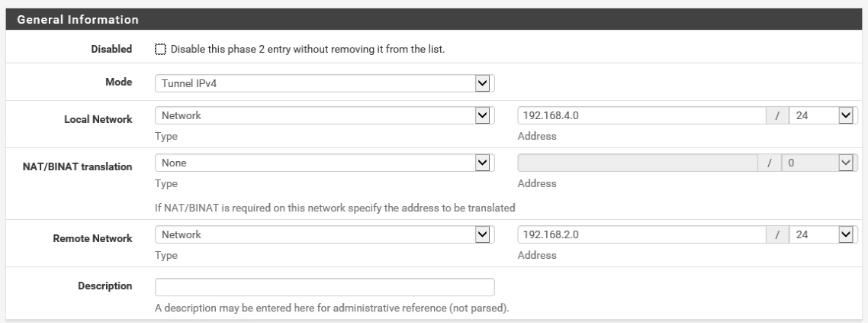
Task: Click the Remote Network address field 192.168.2.0
Action: point(641,234)
